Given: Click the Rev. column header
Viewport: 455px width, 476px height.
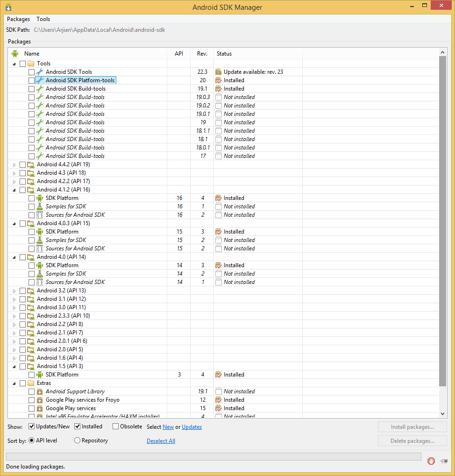Looking at the screenshot, I should pyautogui.click(x=202, y=54).
